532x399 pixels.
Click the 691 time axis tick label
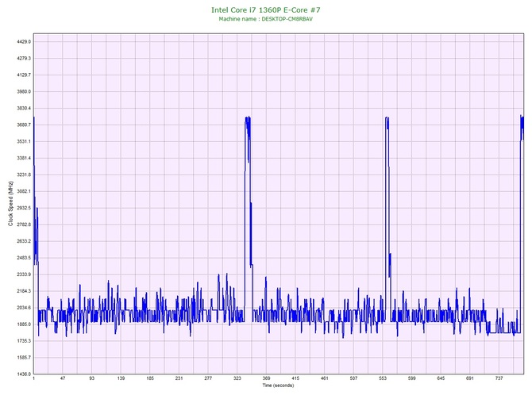tap(470, 378)
